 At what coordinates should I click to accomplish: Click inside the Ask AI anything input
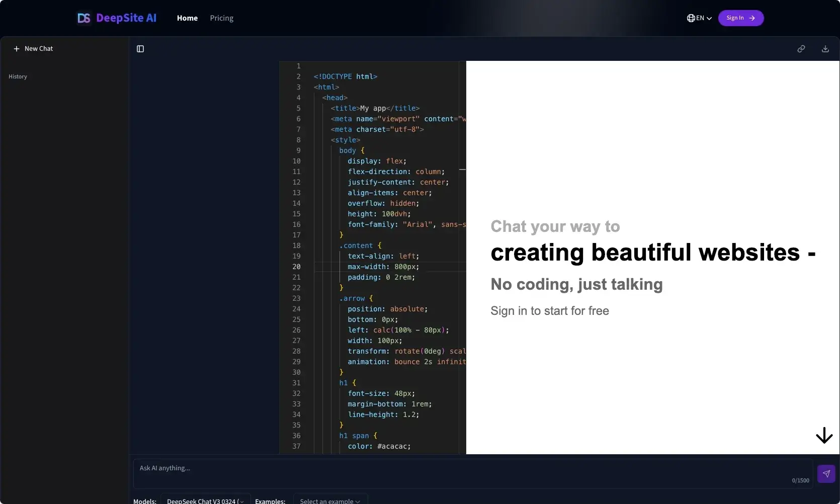point(473,473)
